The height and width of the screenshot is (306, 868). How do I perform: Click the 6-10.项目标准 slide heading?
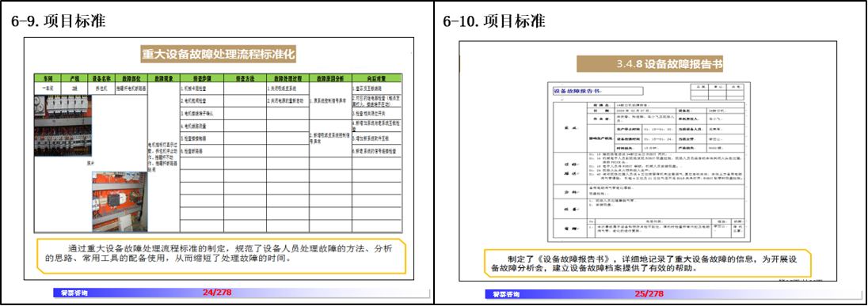click(493, 21)
